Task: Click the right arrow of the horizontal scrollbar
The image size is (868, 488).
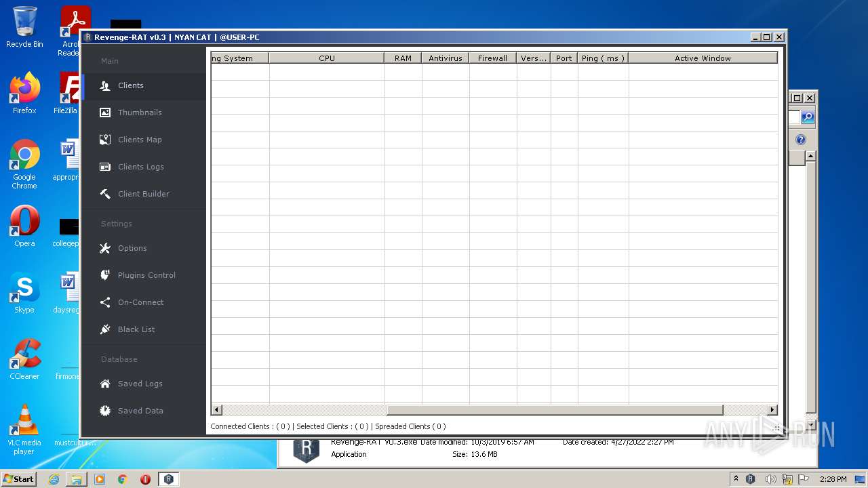Action: [x=772, y=410]
